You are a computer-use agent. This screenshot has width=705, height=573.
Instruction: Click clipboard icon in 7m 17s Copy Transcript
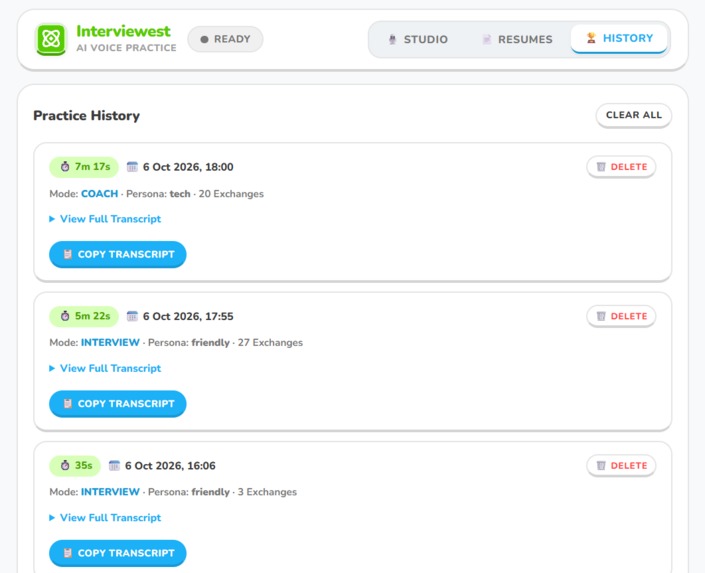[67, 254]
